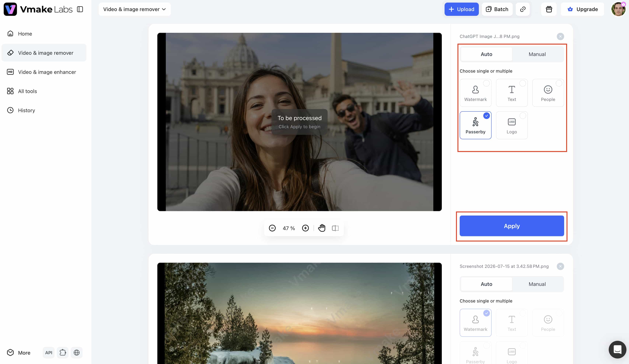Open the user profile avatar menu

(618, 9)
